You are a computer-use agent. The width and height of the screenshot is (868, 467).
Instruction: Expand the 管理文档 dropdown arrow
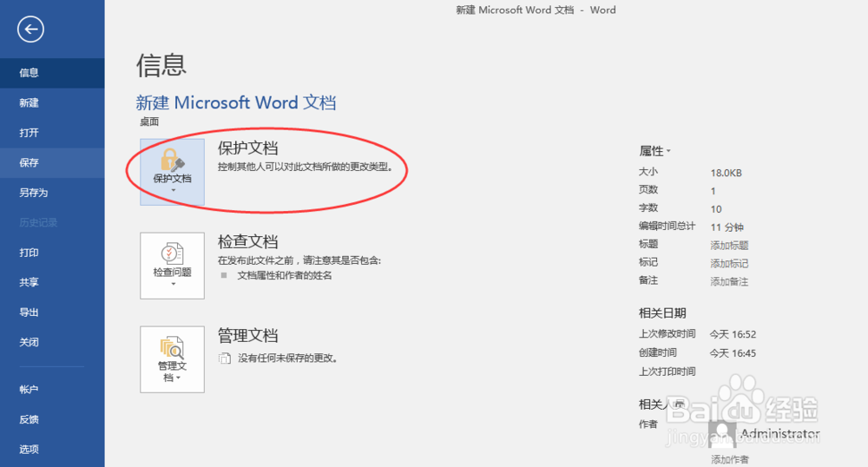(178, 378)
